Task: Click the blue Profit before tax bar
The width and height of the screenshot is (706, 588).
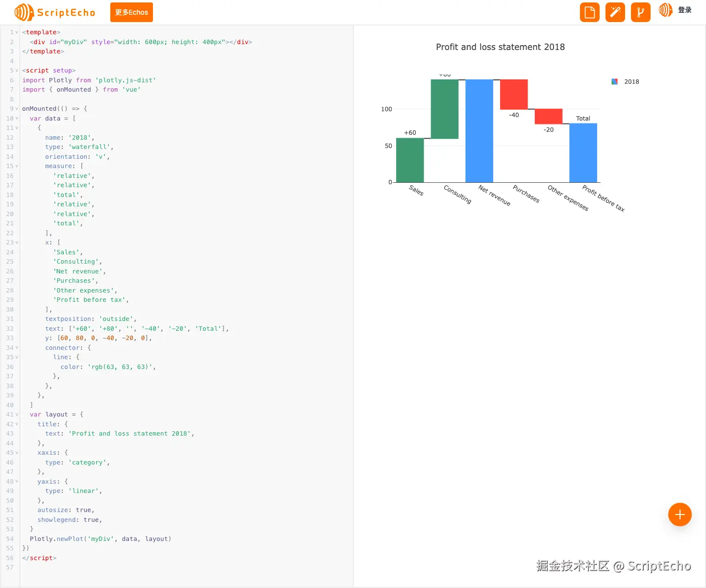Action: pos(583,153)
